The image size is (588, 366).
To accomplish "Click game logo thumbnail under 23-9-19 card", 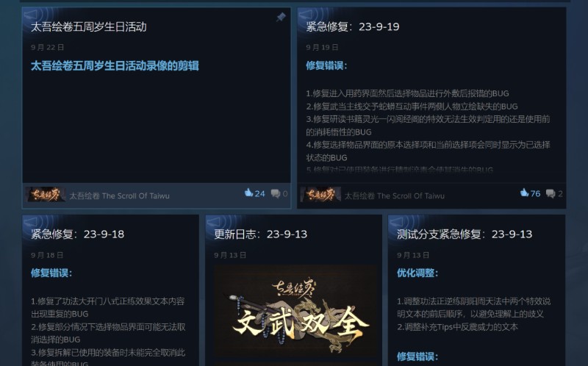I will [320, 194].
